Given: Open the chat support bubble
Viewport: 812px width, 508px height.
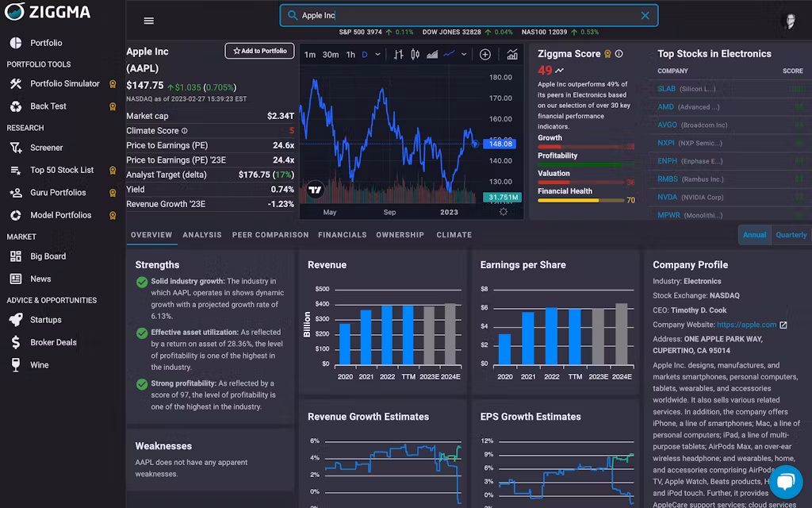Looking at the screenshot, I should click(x=786, y=483).
